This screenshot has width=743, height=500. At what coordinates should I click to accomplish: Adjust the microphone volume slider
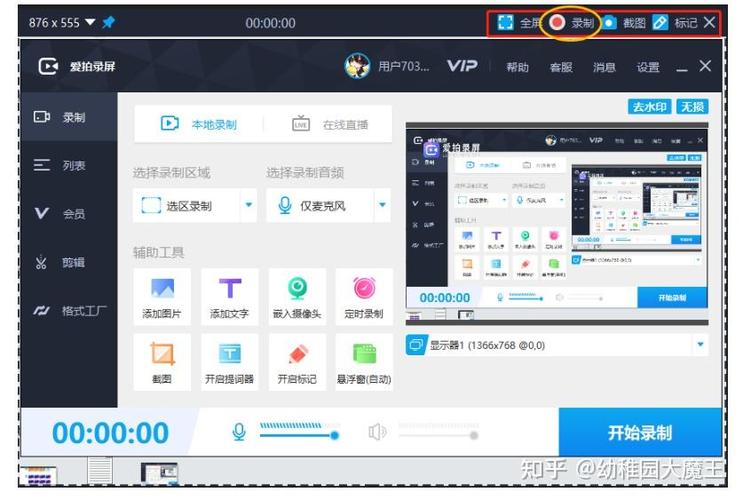coord(299,435)
